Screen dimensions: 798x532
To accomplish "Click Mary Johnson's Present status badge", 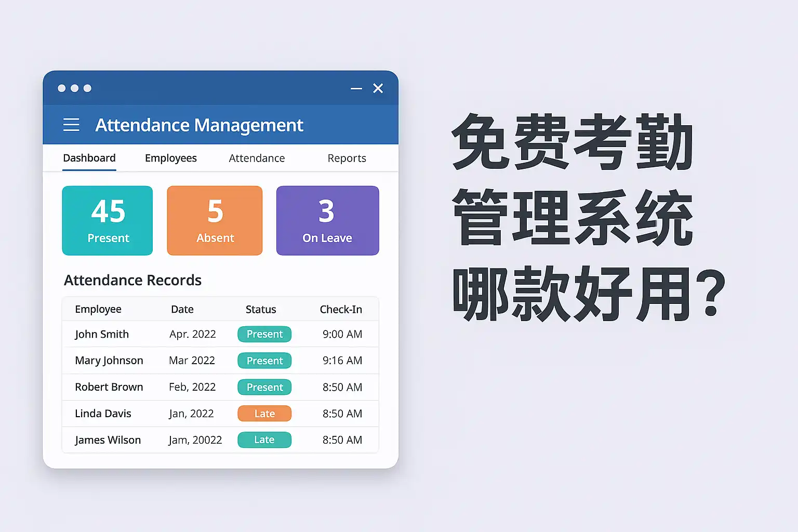I will tap(264, 361).
